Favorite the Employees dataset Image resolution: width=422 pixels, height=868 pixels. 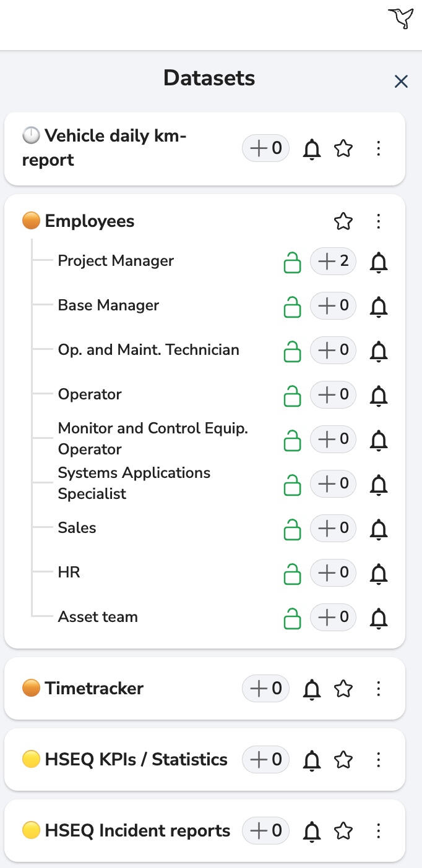point(343,221)
